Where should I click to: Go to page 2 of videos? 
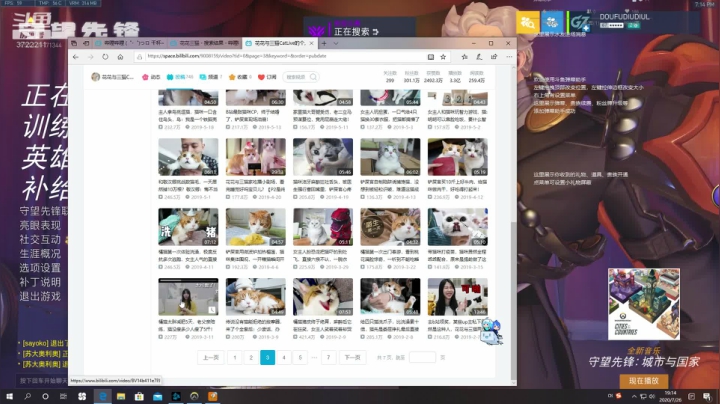pyautogui.click(x=251, y=357)
